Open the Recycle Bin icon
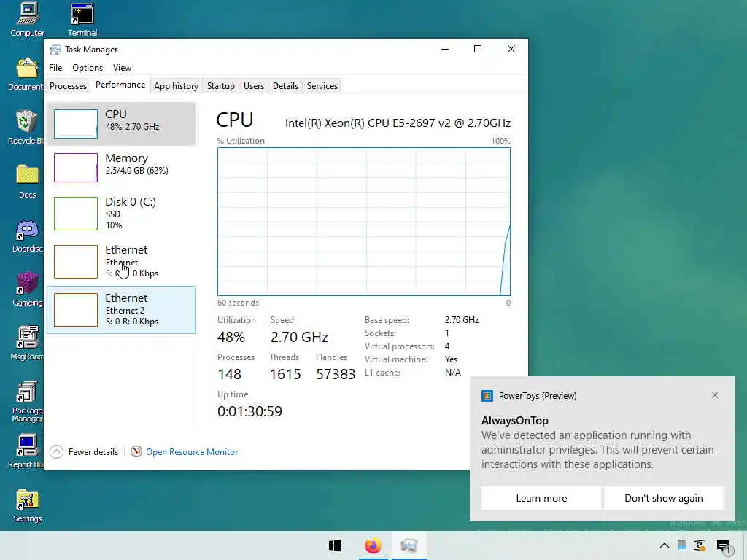 coord(26,127)
